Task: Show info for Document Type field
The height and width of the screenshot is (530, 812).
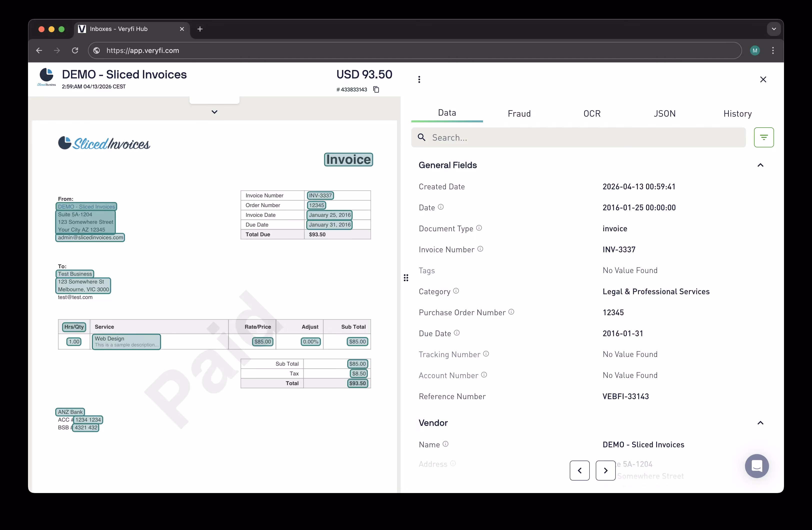Action: point(479,228)
